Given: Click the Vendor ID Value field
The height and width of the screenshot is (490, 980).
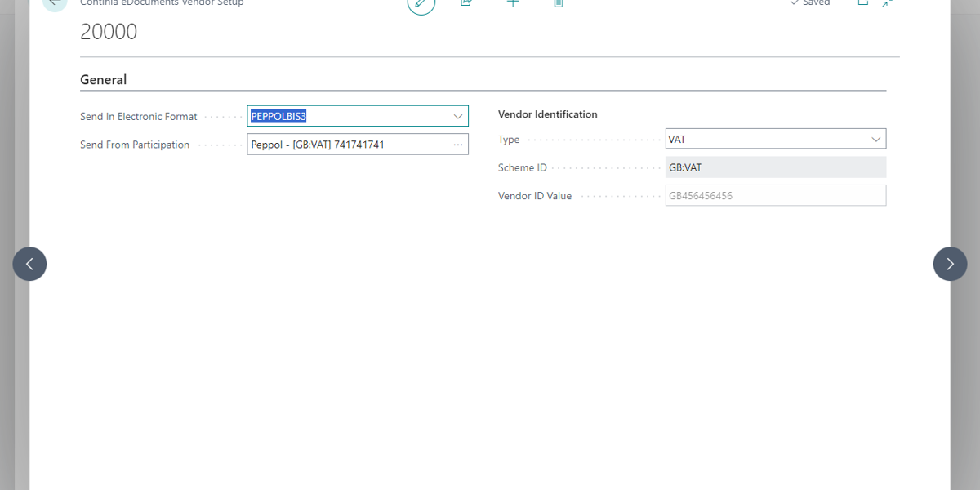Looking at the screenshot, I should (775, 196).
